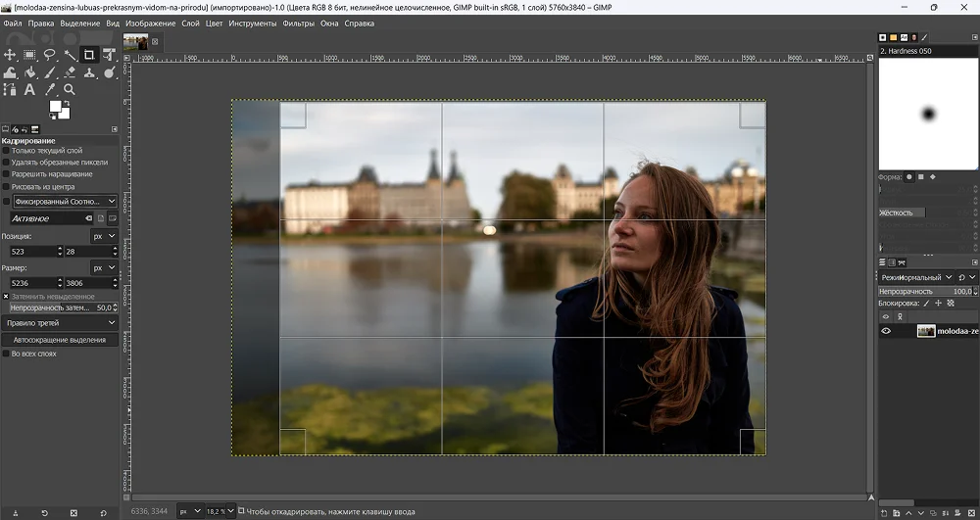The image size is (980, 520).
Task: Activate the Fuzzy Select magic wand
Action: [70, 55]
